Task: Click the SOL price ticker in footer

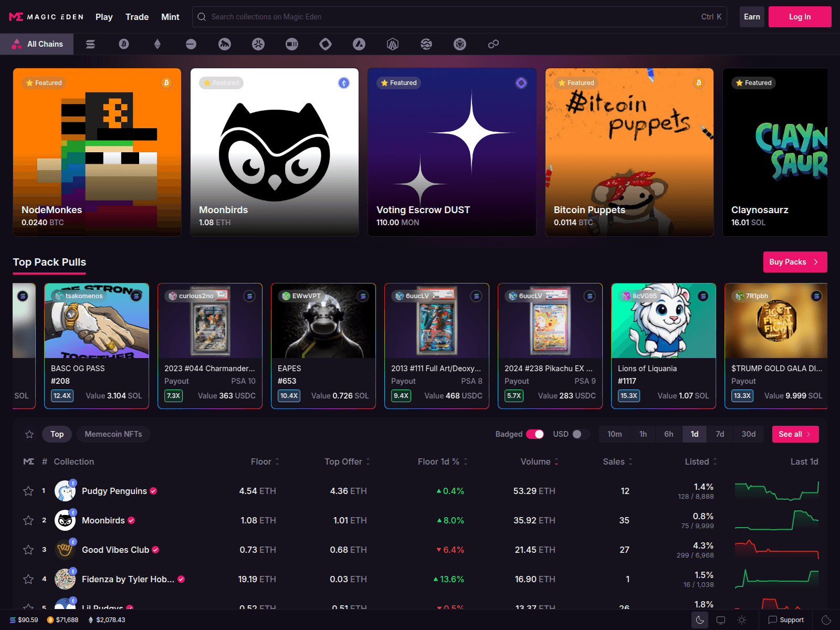Action: click(24, 620)
